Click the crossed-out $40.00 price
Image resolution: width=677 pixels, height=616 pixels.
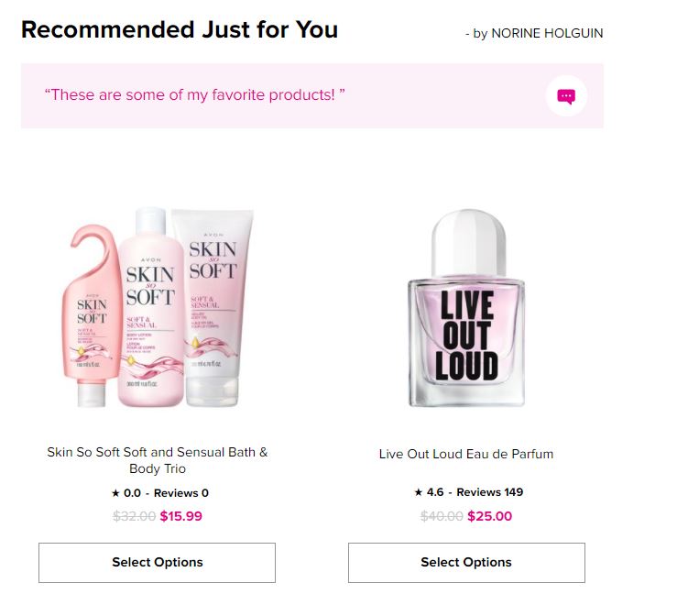click(442, 516)
